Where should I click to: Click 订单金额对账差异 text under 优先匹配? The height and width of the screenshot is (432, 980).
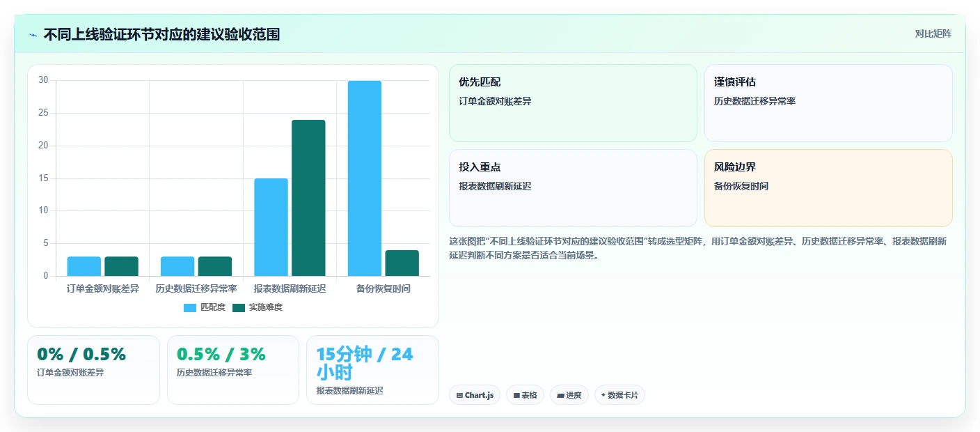[x=495, y=102]
